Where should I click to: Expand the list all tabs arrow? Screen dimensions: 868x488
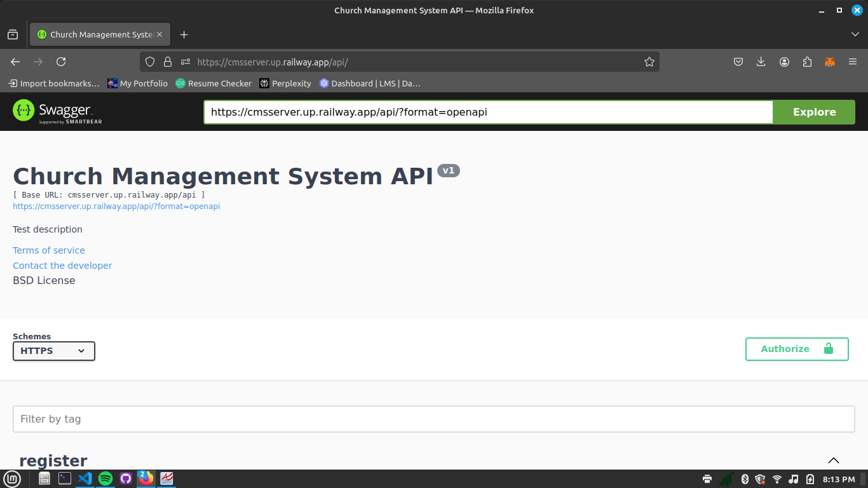coord(855,34)
